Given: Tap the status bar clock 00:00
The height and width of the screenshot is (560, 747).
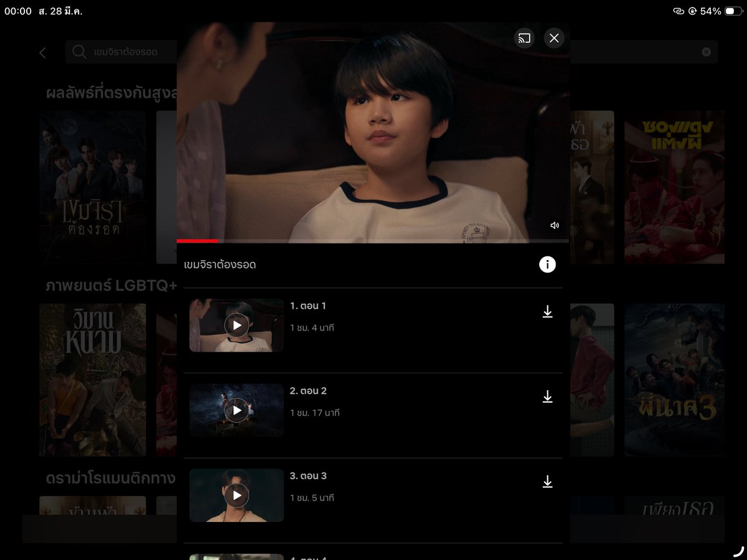Looking at the screenshot, I should point(17,11).
